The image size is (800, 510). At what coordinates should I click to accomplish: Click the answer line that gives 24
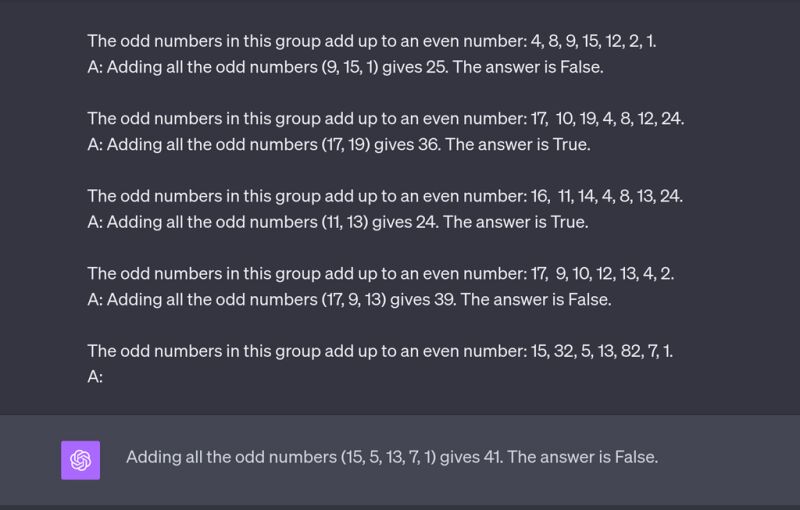pos(337,222)
